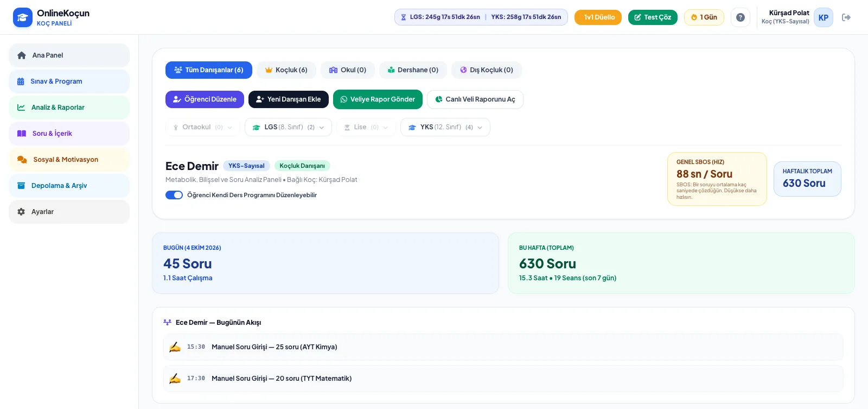The image size is (868, 409).
Task: Open the YKS (12. Sınıf) dropdown
Action: pyautogui.click(x=445, y=127)
